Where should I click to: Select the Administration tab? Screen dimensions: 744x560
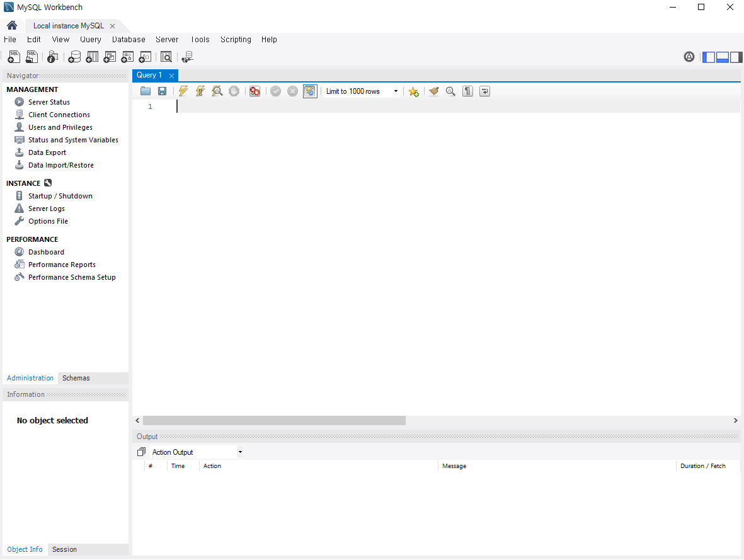(x=30, y=378)
